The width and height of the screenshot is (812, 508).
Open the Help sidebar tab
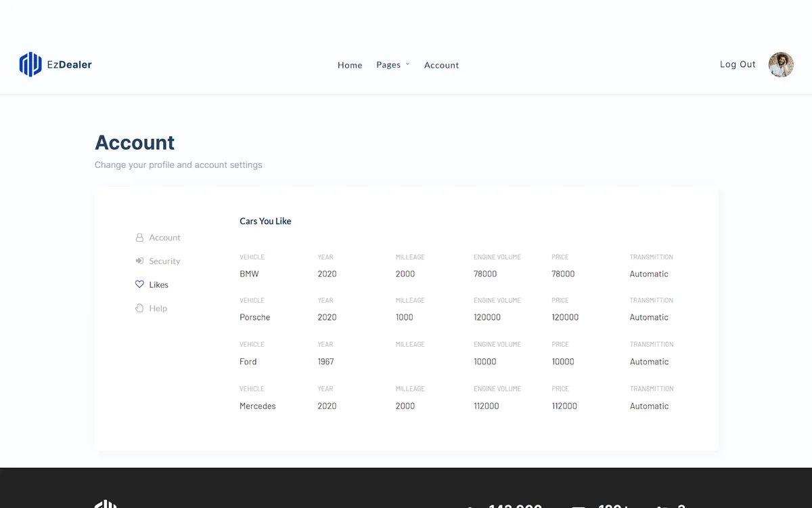point(151,308)
